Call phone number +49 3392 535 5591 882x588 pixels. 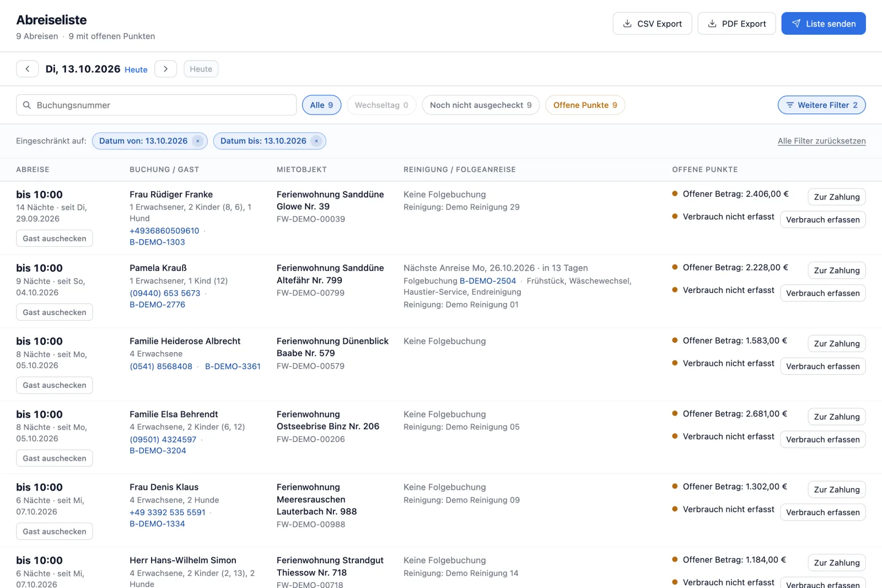[x=168, y=512]
